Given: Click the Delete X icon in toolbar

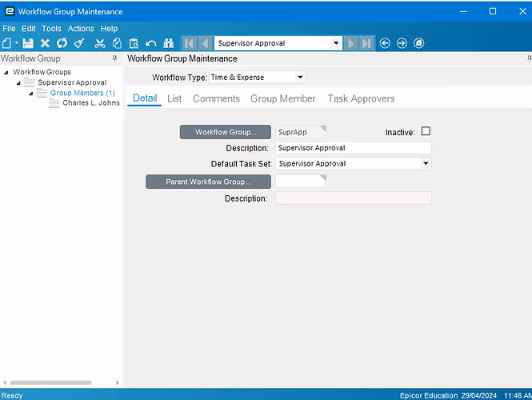Looking at the screenshot, I should tap(45, 43).
